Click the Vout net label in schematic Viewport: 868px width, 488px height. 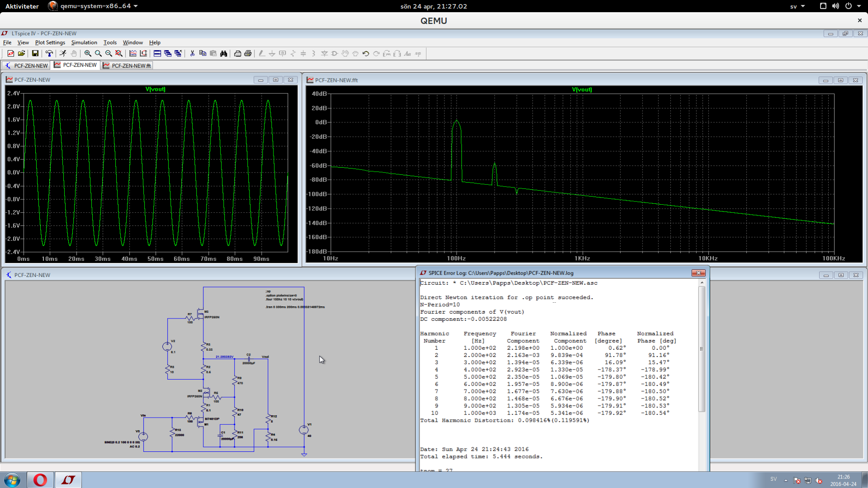point(265,357)
